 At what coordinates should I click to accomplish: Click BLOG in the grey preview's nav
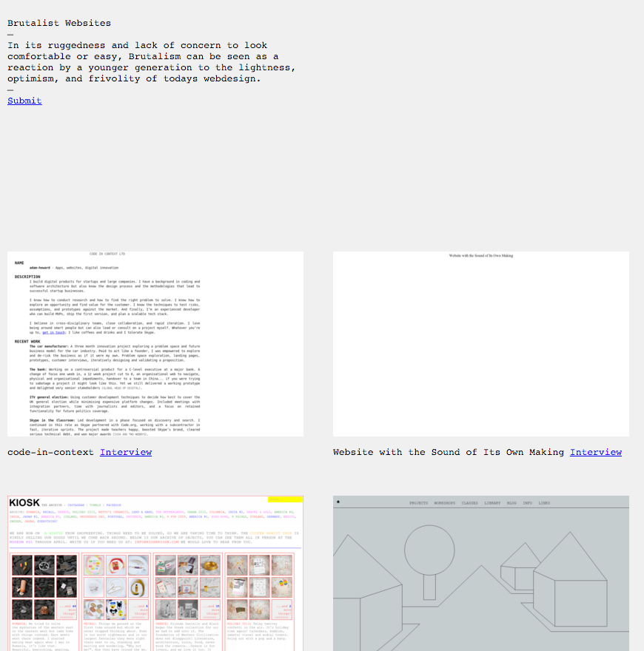pyautogui.click(x=511, y=503)
